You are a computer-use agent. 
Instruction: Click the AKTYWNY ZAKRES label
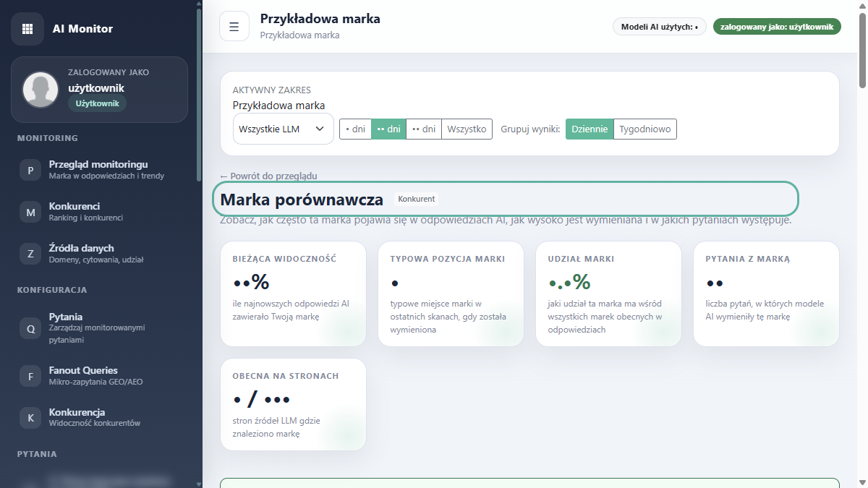272,90
